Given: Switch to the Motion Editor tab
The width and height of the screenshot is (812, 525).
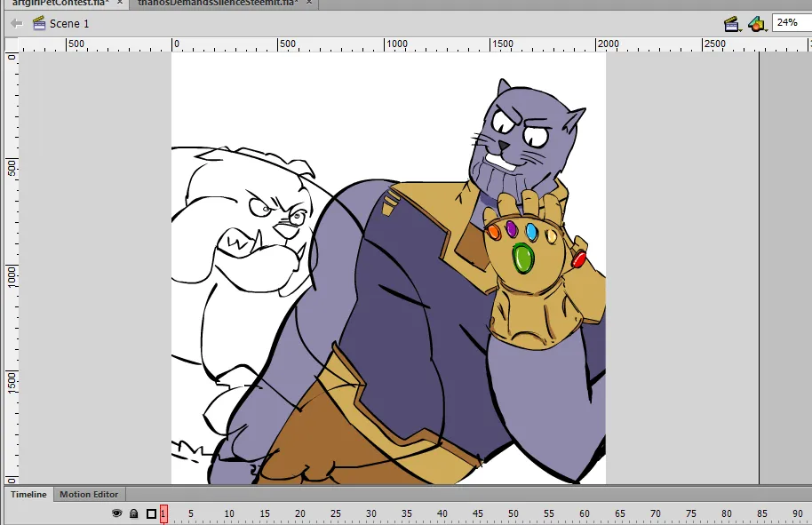Looking at the screenshot, I should coord(89,495).
